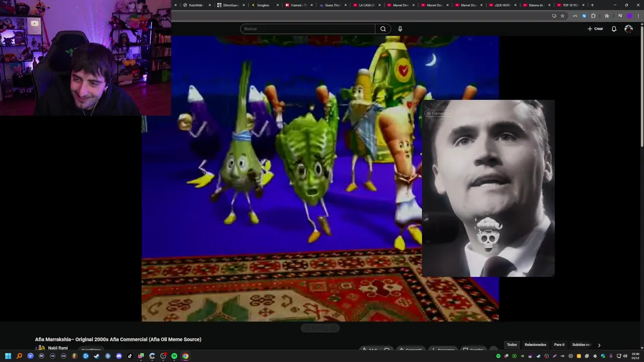Click the Crear button

[x=595, y=29]
